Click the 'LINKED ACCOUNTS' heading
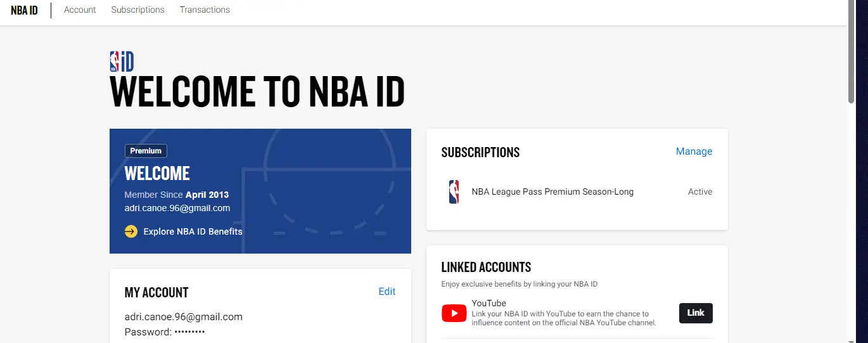The height and width of the screenshot is (343, 868). click(x=487, y=267)
